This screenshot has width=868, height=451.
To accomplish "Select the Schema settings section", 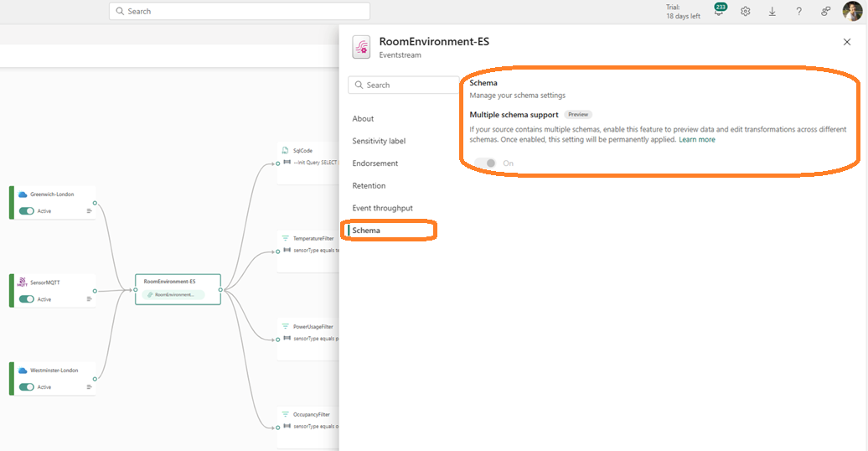I will pos(366,230).
